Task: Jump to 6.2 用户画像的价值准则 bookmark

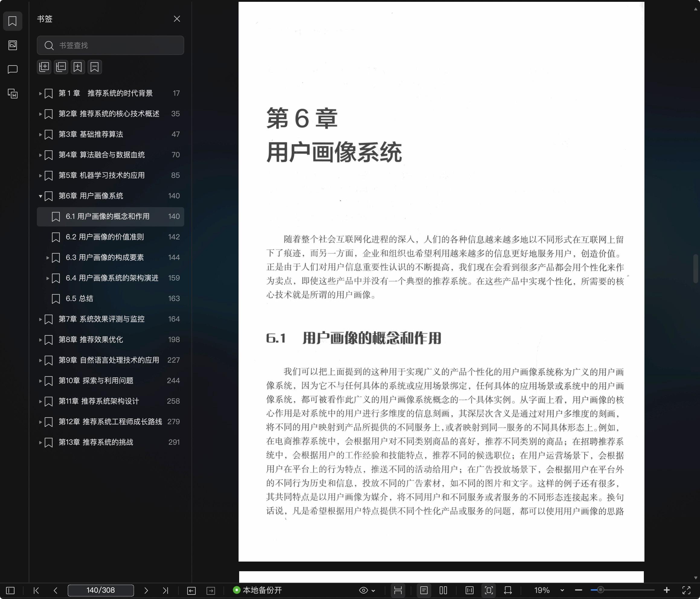Action: (x=111, y=237)
